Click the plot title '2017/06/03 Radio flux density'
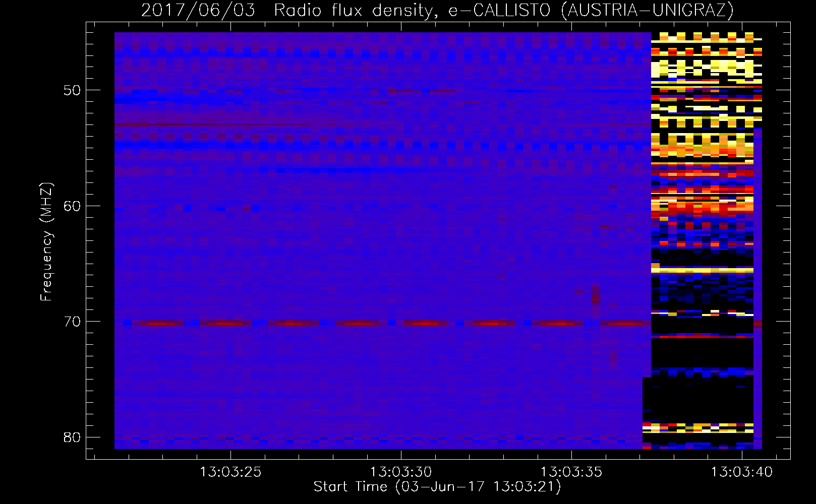Screen dimensions: 816x504 tap(437, 10)
